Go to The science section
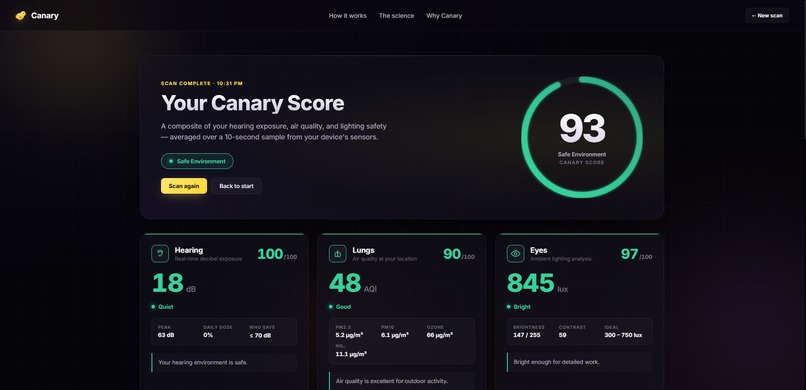 (396, 16)
